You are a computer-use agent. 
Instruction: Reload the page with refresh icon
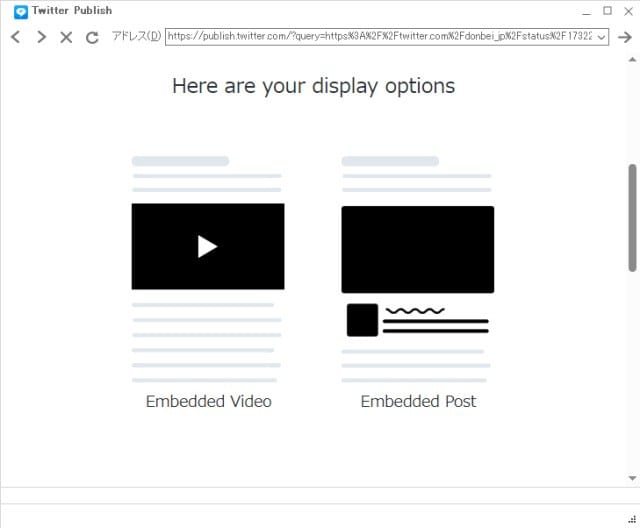[x=92, y=38]
